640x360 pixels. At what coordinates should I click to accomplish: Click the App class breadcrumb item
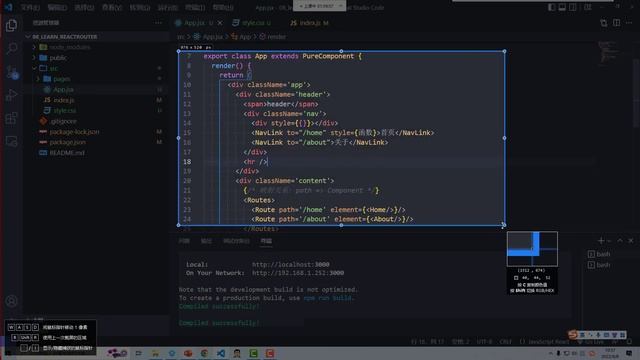coord(241,37)
